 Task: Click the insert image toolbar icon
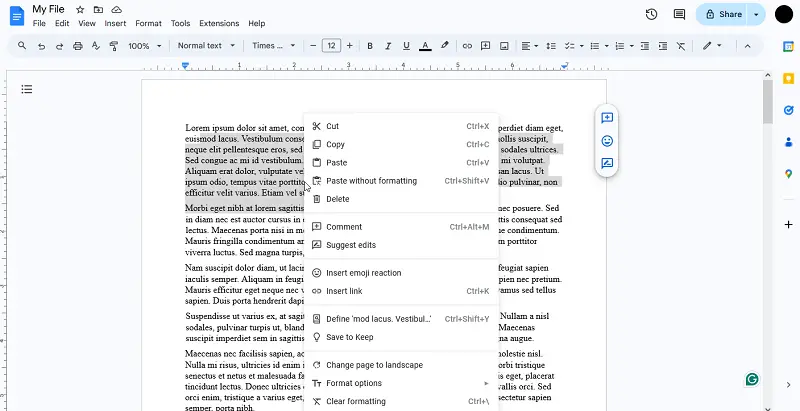pyautogui.click(x=504, y=46)
